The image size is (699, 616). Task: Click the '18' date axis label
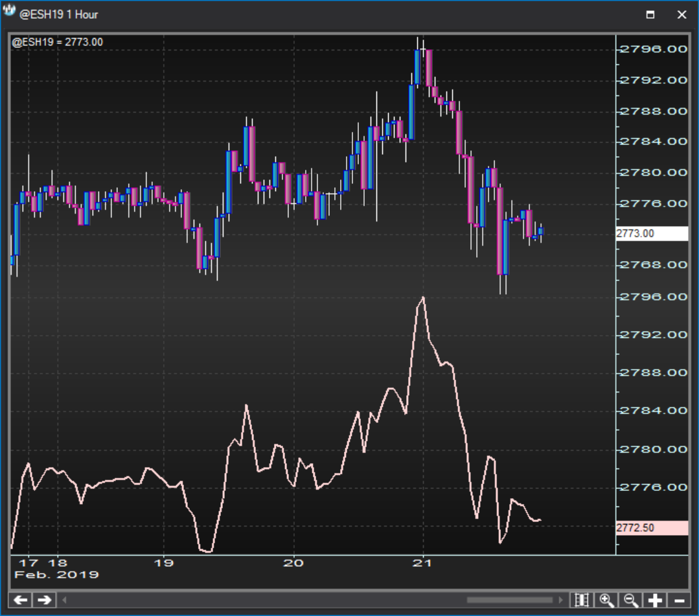(58, 563)
